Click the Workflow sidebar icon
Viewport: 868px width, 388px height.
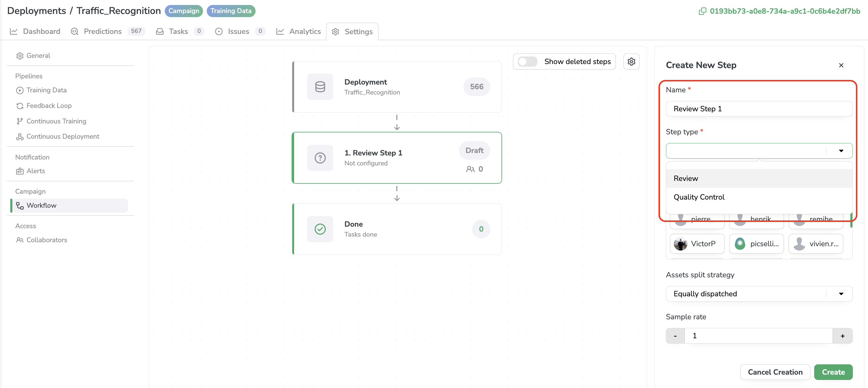click(20, 205)
